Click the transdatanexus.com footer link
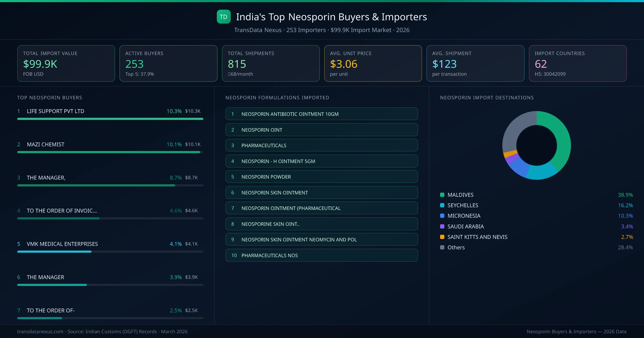This screenshot has height=338, width=644. tap(40, 332)
